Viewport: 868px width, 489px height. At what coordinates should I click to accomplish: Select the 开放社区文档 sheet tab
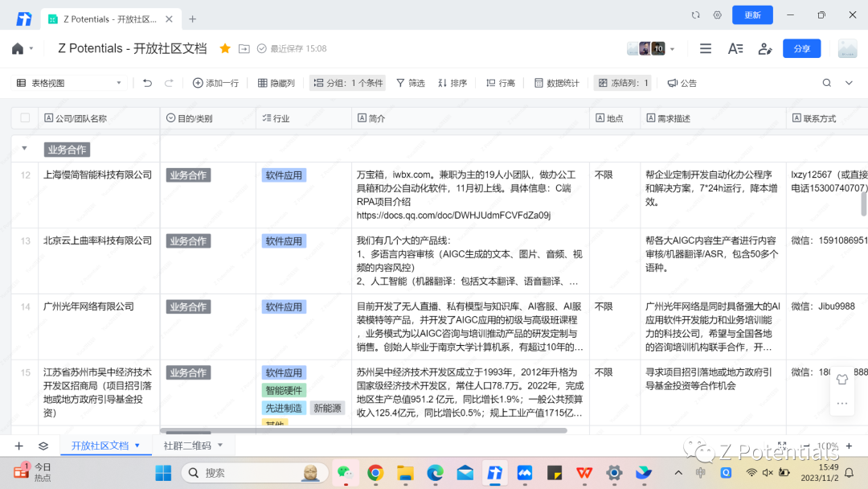click(105, 446)
